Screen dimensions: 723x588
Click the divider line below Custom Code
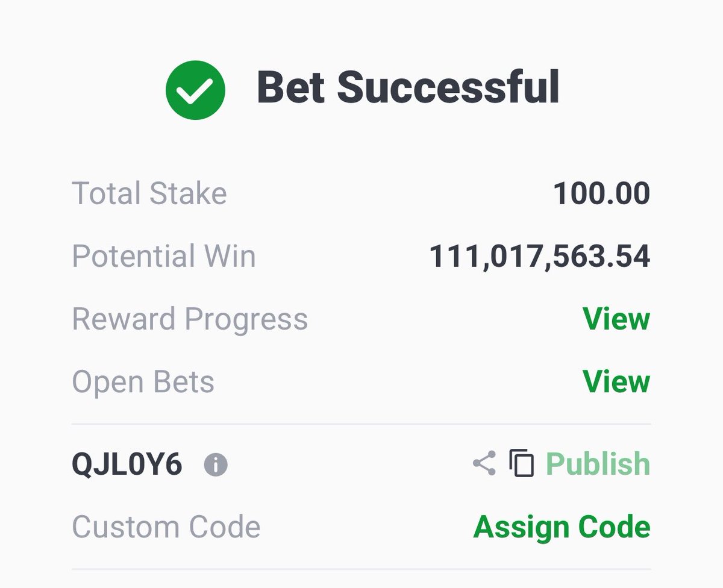point(361,569)
